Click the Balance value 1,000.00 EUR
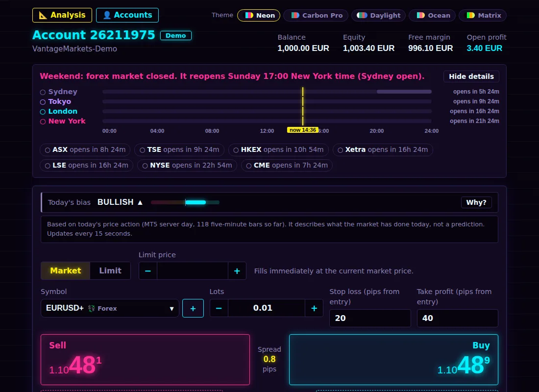The image size is (539, 392). point(303,48)
